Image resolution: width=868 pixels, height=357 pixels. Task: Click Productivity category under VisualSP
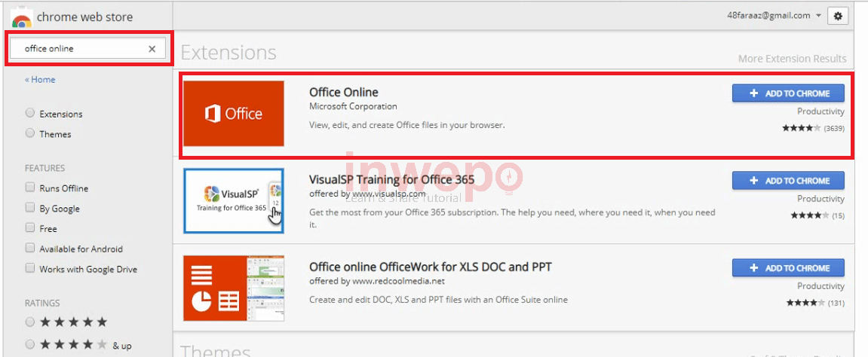coord(821,199)
